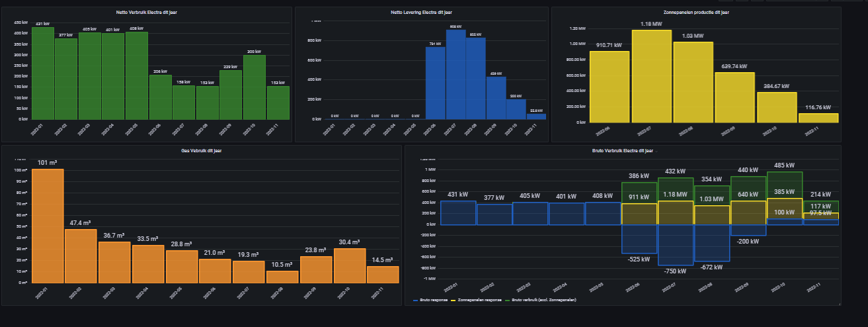Select the -525 kW negative blue bar
868x327 pixels.
[x=639, y=239]
